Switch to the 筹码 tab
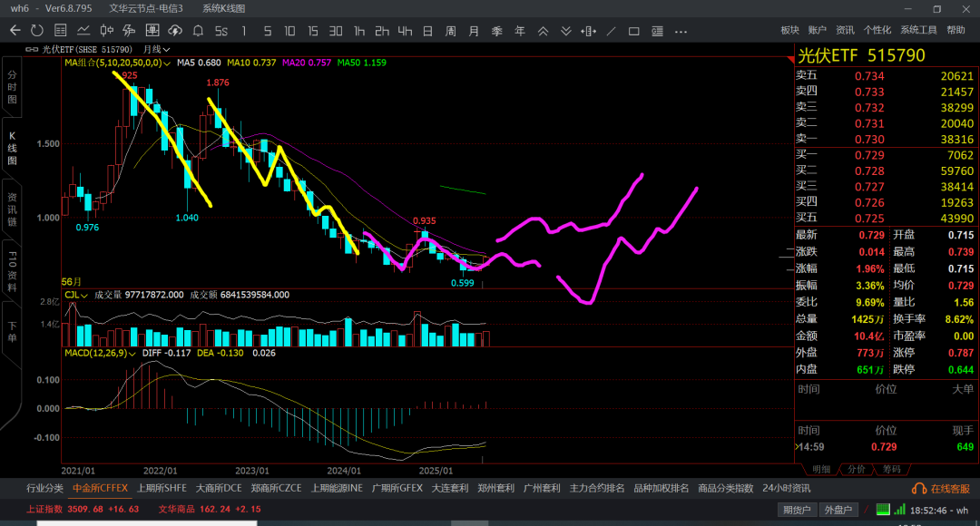980x526 pixels. (x=892, y=469)
